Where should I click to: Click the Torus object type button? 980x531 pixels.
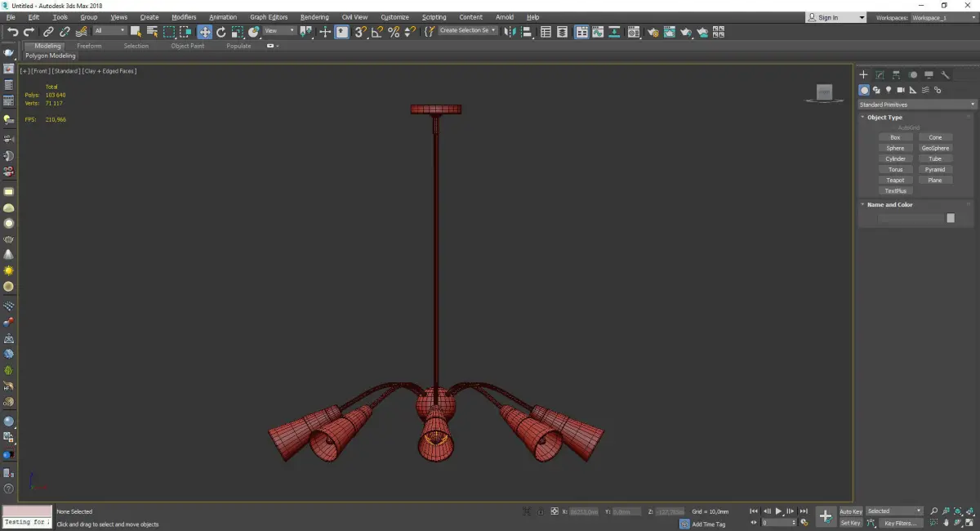(x=895, y=170)
